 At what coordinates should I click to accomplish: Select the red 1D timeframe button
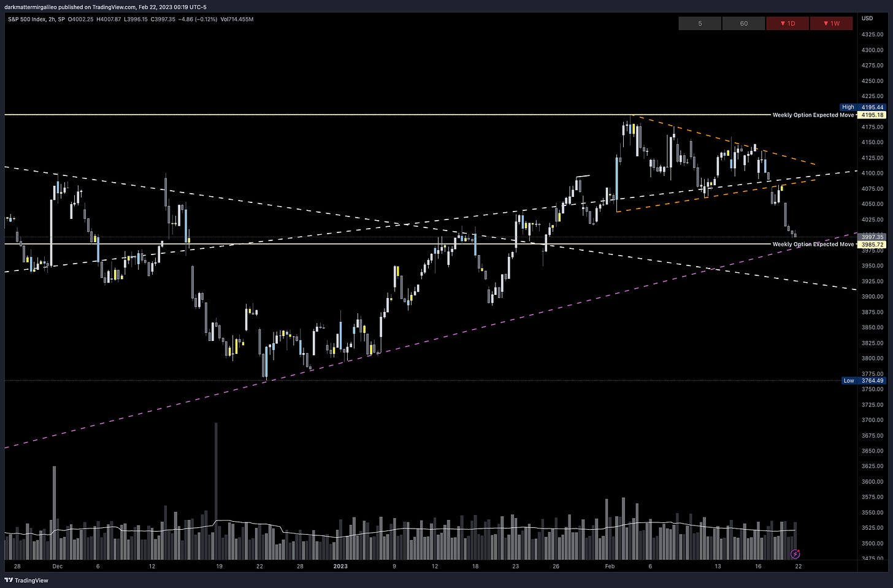tap(787, 23)
